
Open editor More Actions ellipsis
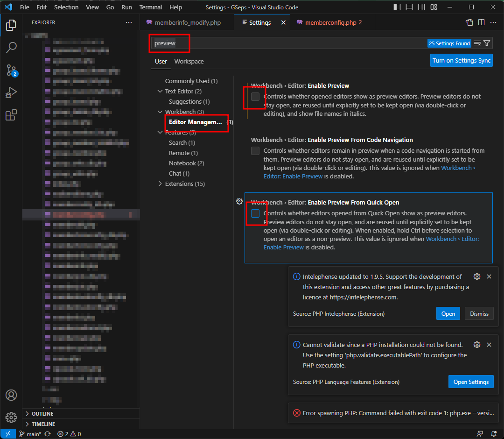493,22
